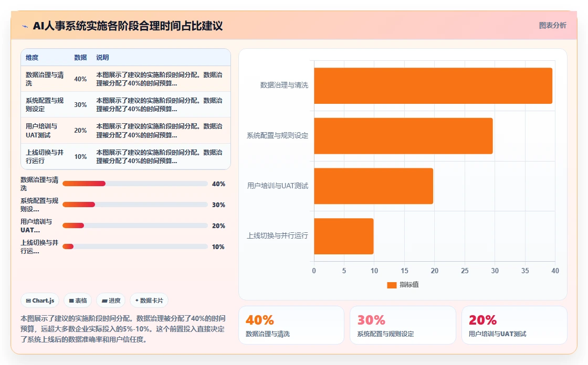The height and width of the screenshot is (365, 588).
Task: Click the 用户培训与UAT 20% progress bar
Action: 135,226
